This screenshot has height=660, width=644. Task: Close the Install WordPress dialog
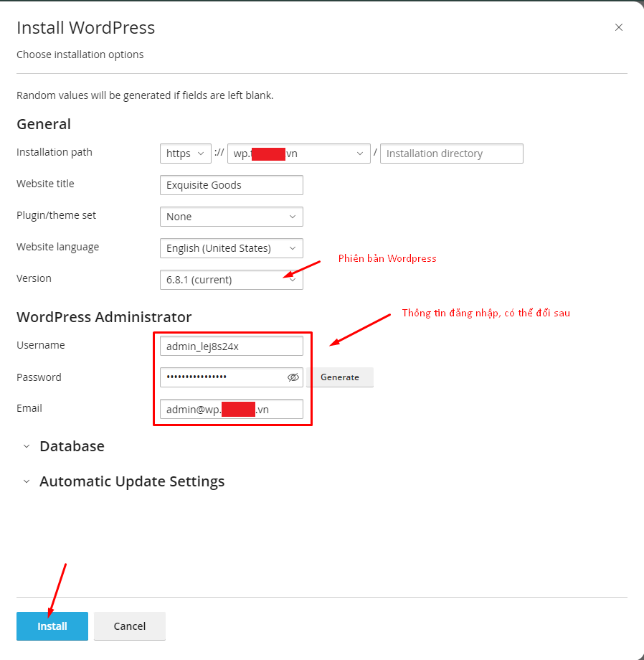619,28
